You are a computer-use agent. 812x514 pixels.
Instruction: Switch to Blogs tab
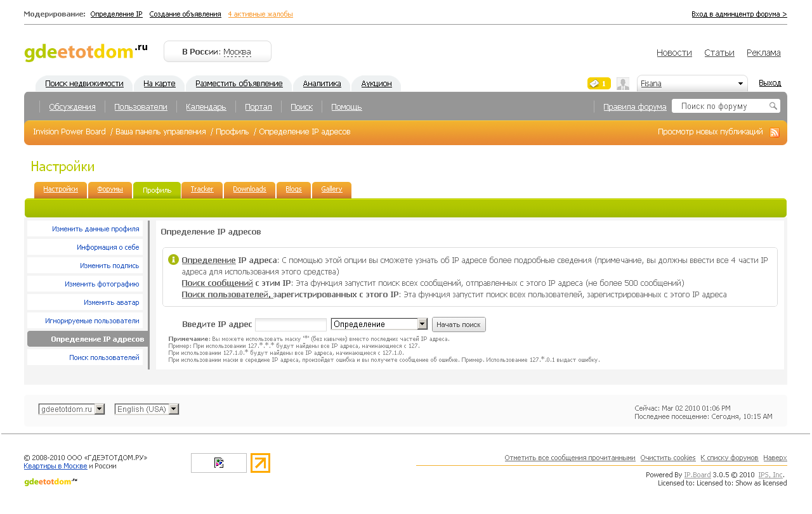coord(294,190)
